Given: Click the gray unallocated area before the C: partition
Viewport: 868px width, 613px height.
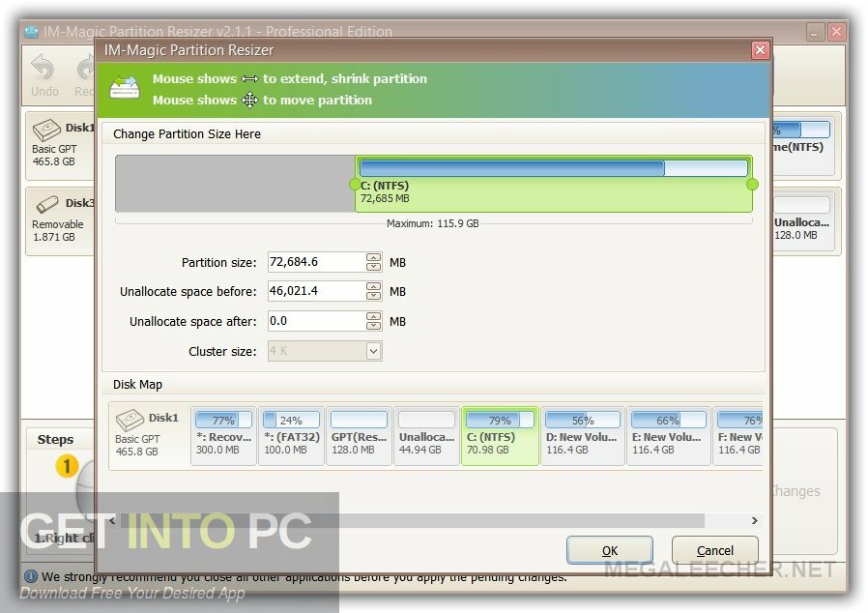Looking at the screenshot, I should coord(235,184).
